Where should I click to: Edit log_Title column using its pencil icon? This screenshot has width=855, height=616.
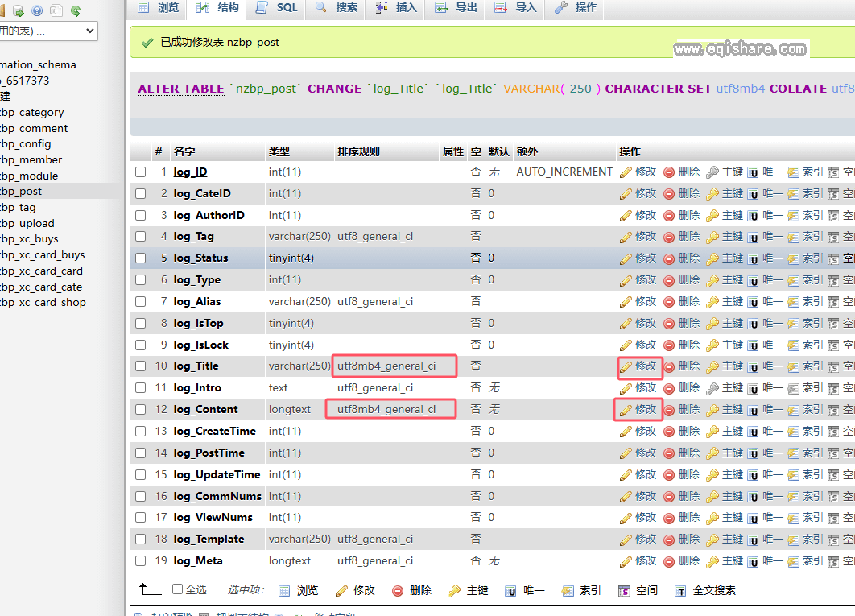[x=638, y=366]
